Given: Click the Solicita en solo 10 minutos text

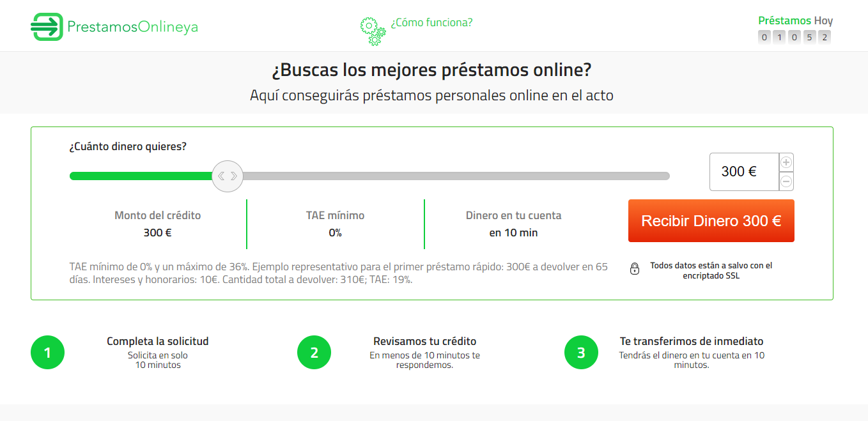Looking at the screenshot, I should point(158,360).
